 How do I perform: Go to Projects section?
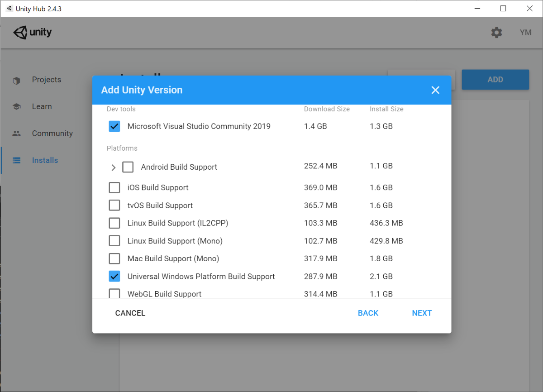(47, 80)
